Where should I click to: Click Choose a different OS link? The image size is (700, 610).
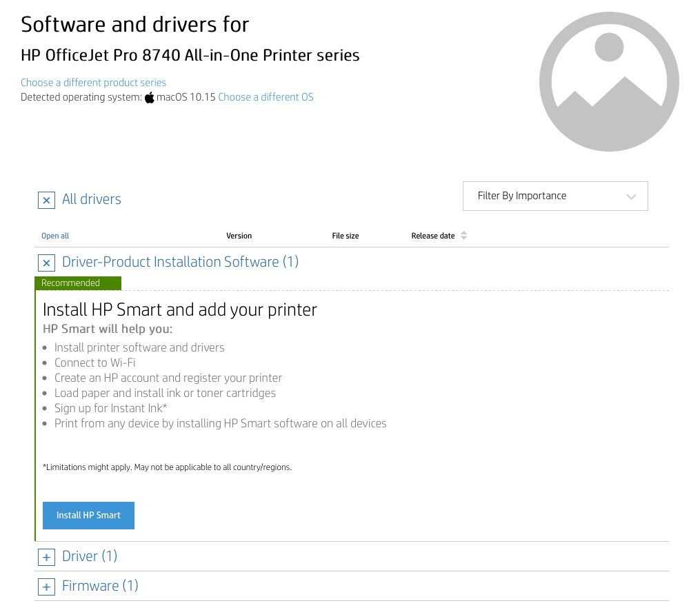266,96
